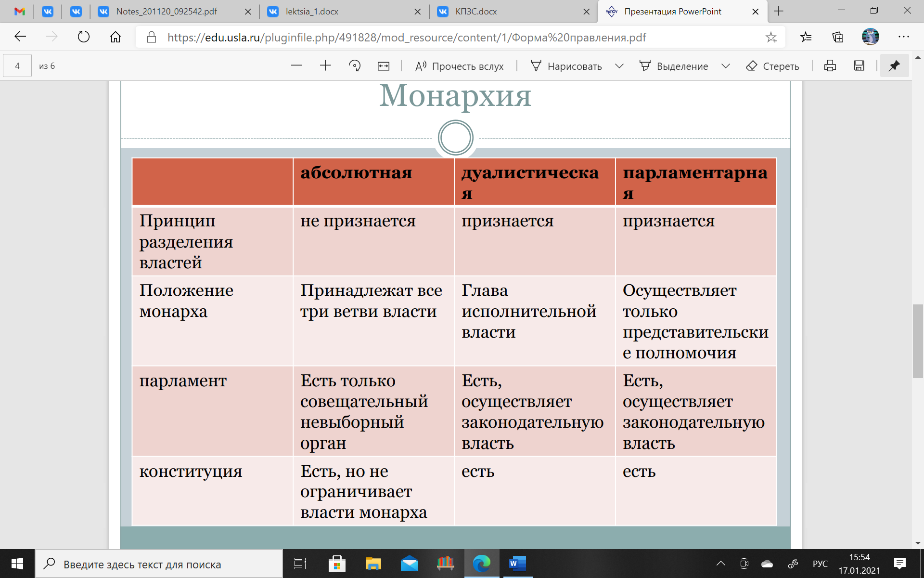Click the Монархия slide title
Image resolution: width=924 pixels, height=578 pixels.
(x=455, y=96)
